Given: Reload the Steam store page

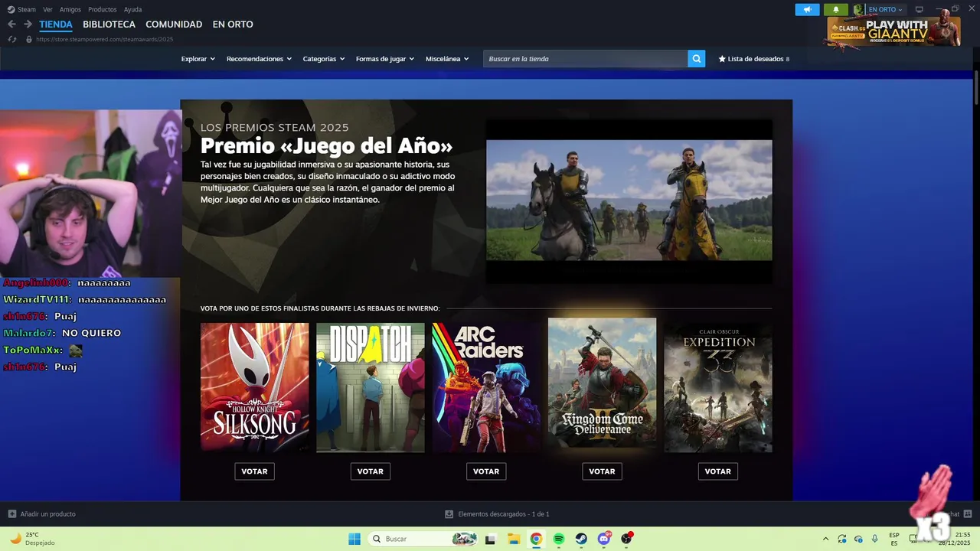Looking at the screenshot, I should point(11,39).
